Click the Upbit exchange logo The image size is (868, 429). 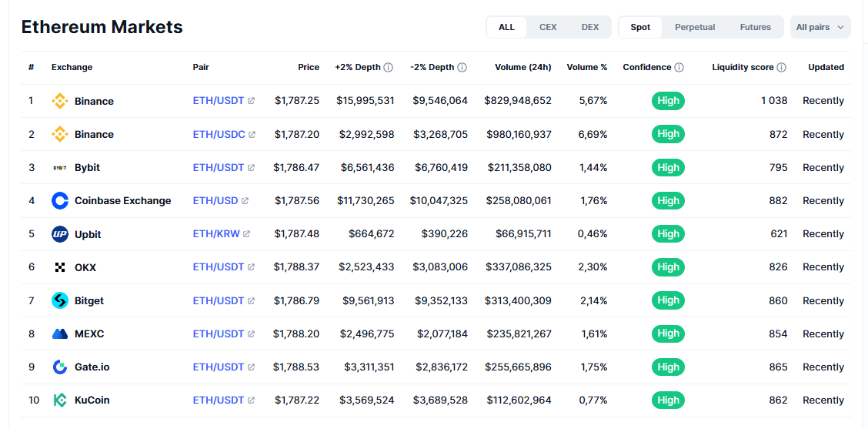(x=60, y=234)
